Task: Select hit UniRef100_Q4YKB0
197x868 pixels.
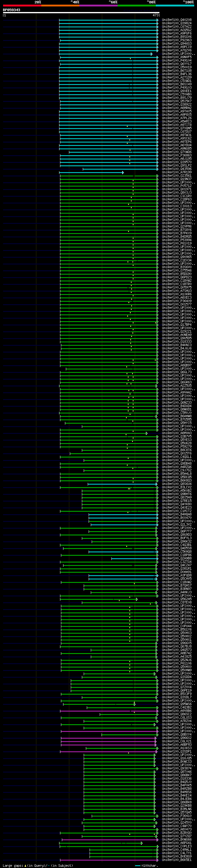Action: (x=177, y=504)
